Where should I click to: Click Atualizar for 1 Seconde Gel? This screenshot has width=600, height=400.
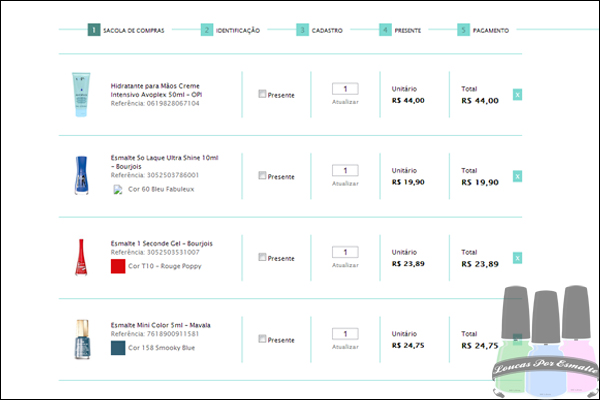click(x=345, y=265)
